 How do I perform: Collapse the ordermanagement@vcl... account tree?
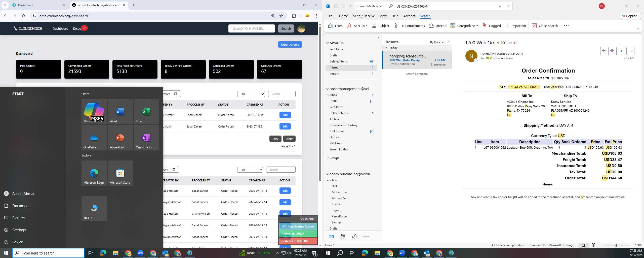tap(328, 89)
